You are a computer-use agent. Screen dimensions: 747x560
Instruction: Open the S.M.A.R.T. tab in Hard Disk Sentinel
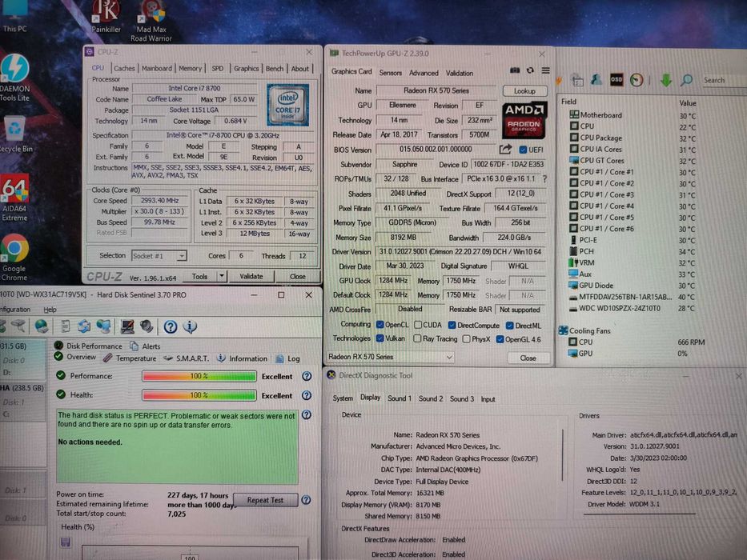187,358
